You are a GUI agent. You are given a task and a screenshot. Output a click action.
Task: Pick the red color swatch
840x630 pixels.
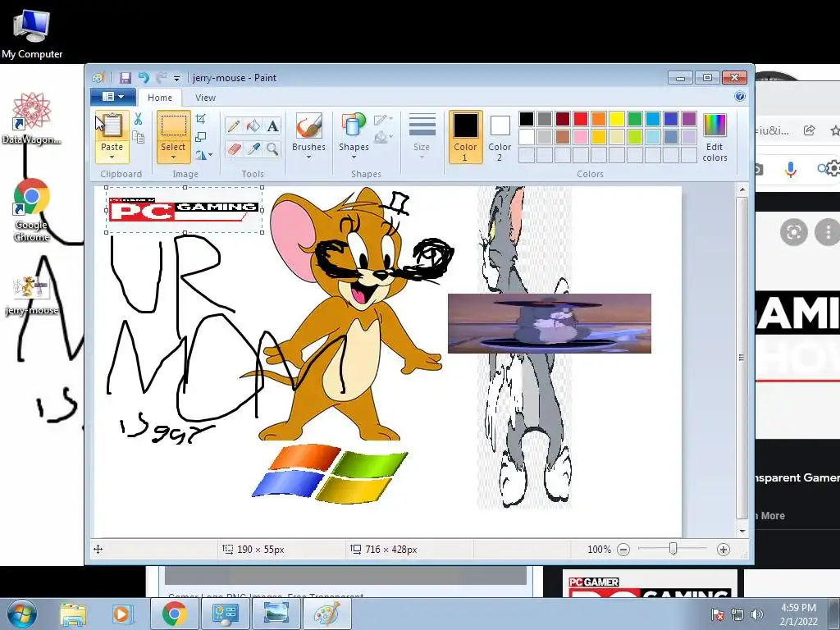tap(581, 118)
